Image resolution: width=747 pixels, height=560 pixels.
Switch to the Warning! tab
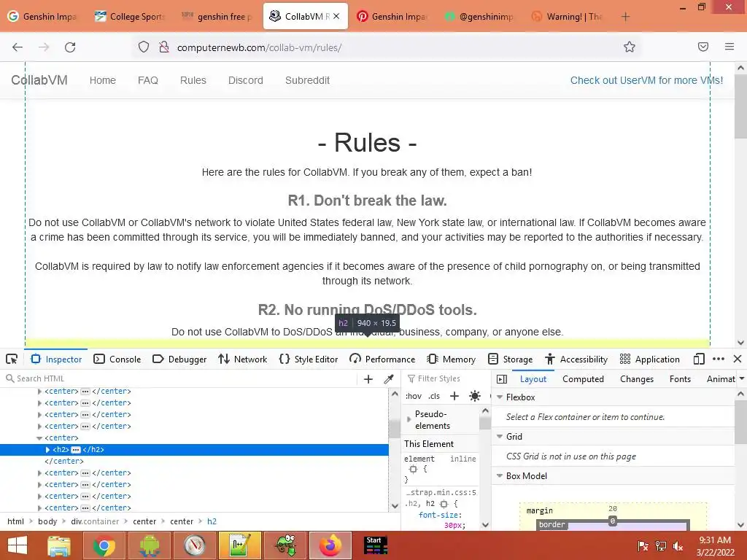[567, 17]
